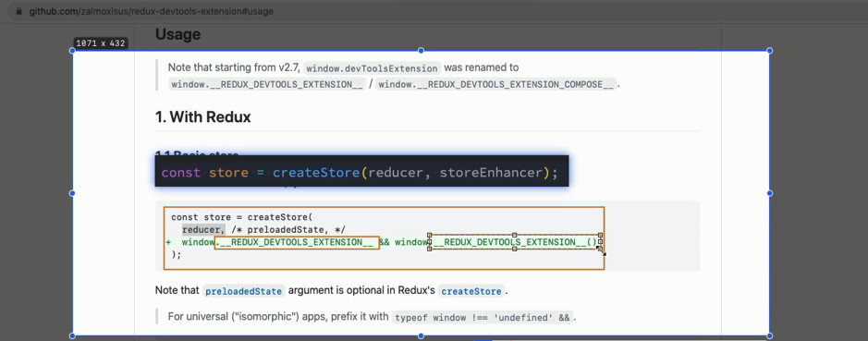The image size is (868, 341).
Task: Click the typeof window !== 'undefined' && code
Action: coord(483,318)
